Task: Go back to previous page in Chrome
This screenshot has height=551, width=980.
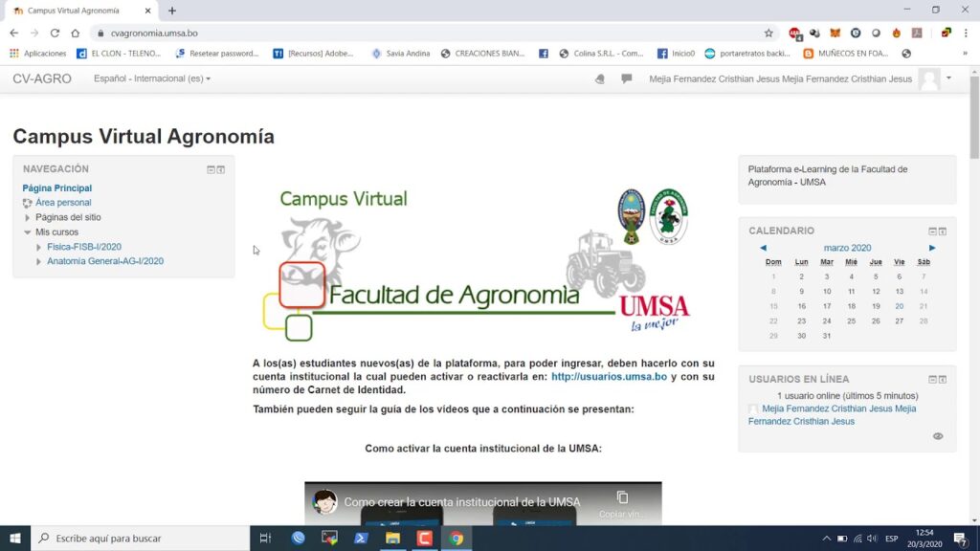Action: pyautogui.click(x=13, y=33)
